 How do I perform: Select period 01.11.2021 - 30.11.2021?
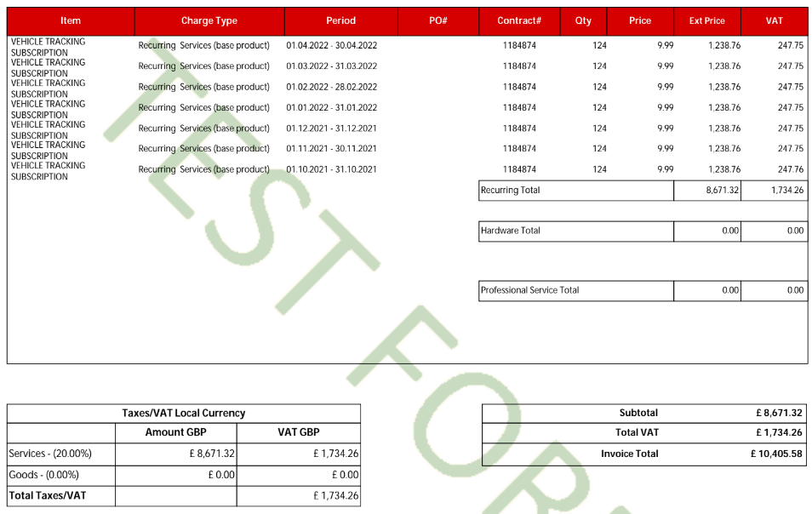(x=331, y=149)
